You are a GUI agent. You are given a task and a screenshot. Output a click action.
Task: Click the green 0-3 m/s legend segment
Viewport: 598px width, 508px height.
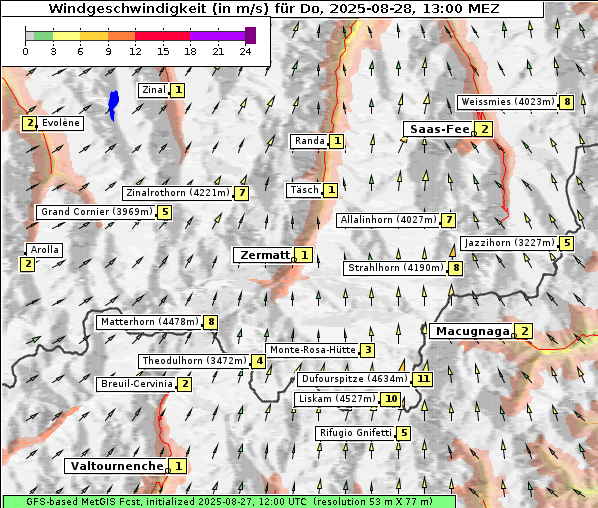pos(43,36)
